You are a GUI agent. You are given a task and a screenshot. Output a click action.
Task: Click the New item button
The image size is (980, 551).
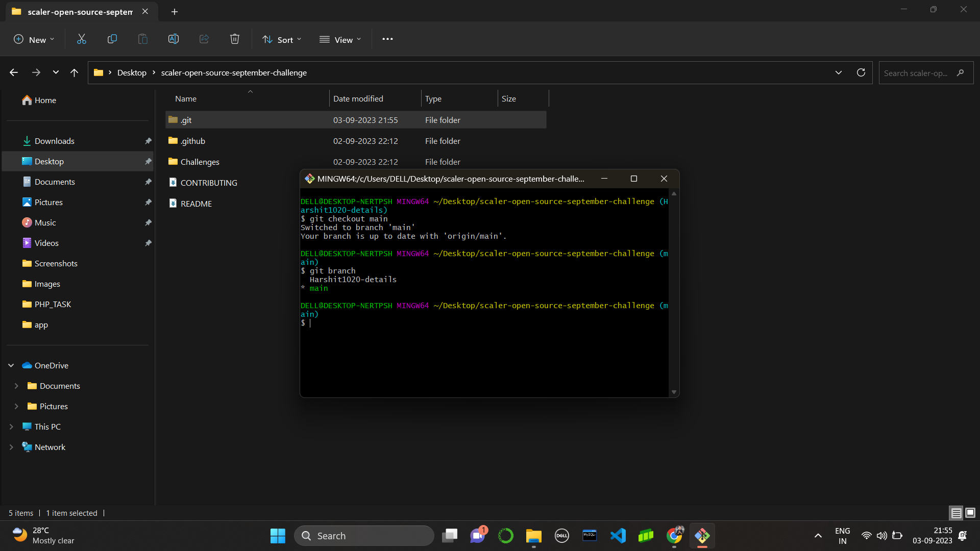(34, 39)
